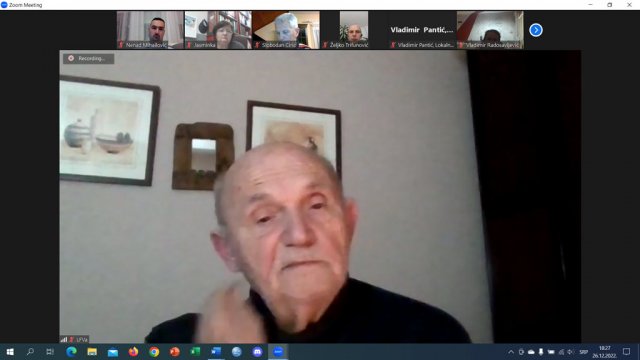
Task: Launch Google Chrome from the taskbar
Action: pyautogui.click(x=154, y=351)
